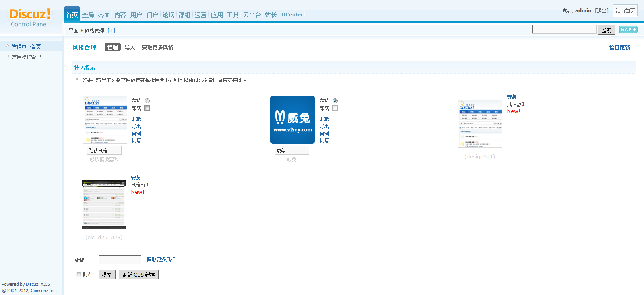Screen dimensions: 644x295
Task: Open the design521 style preview thumbnail
Action: pos(480,124)
